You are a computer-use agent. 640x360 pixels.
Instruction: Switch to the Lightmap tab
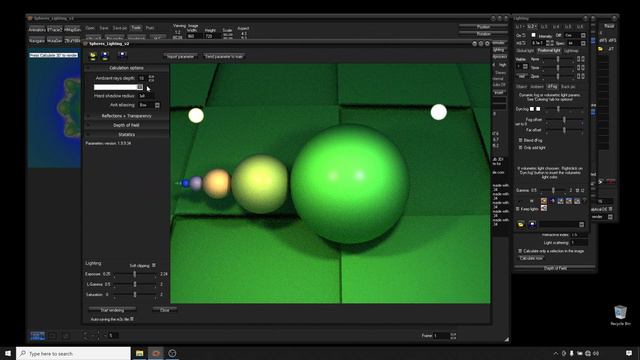[571, 51]
